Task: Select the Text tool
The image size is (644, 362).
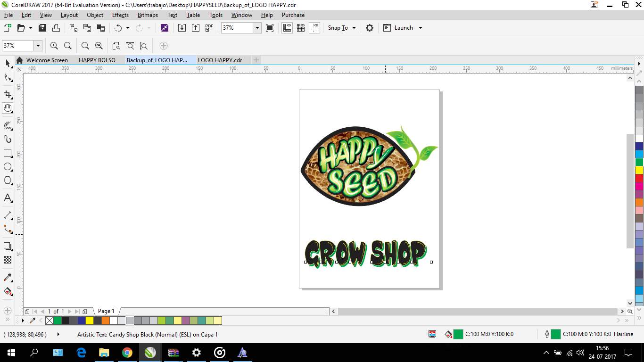Action: 8,198
